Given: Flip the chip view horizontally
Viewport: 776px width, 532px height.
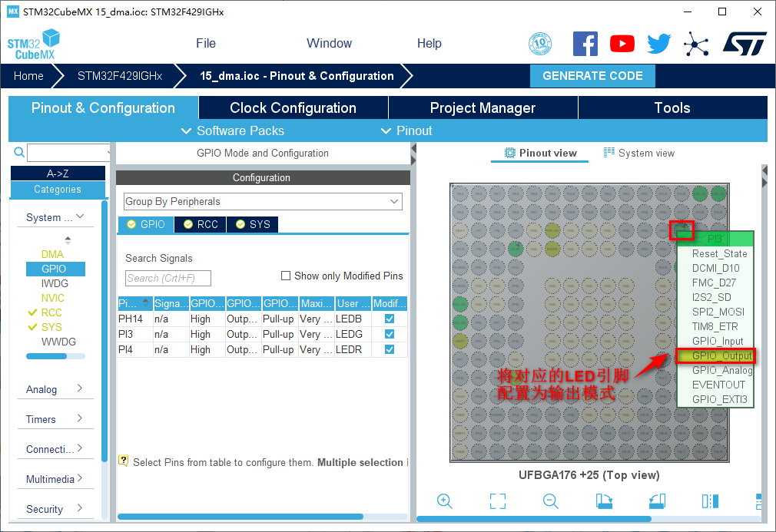Looking at the screenshot, I should point(710,501).
